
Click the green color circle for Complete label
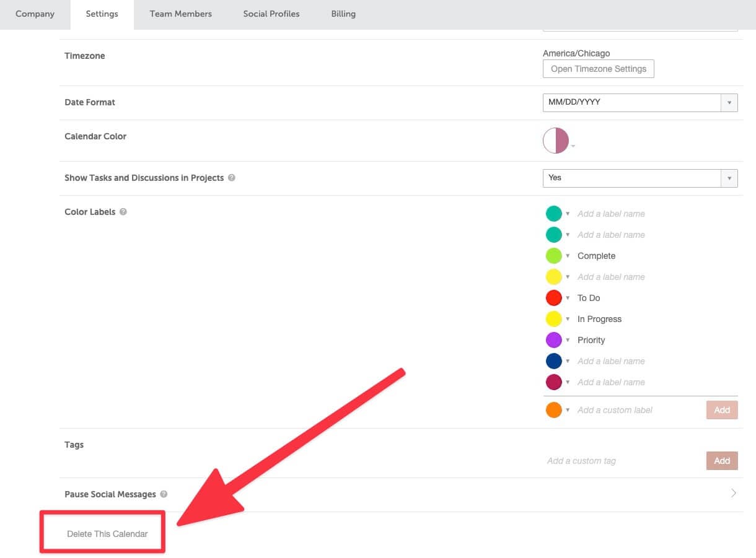(x=553, y=256)
